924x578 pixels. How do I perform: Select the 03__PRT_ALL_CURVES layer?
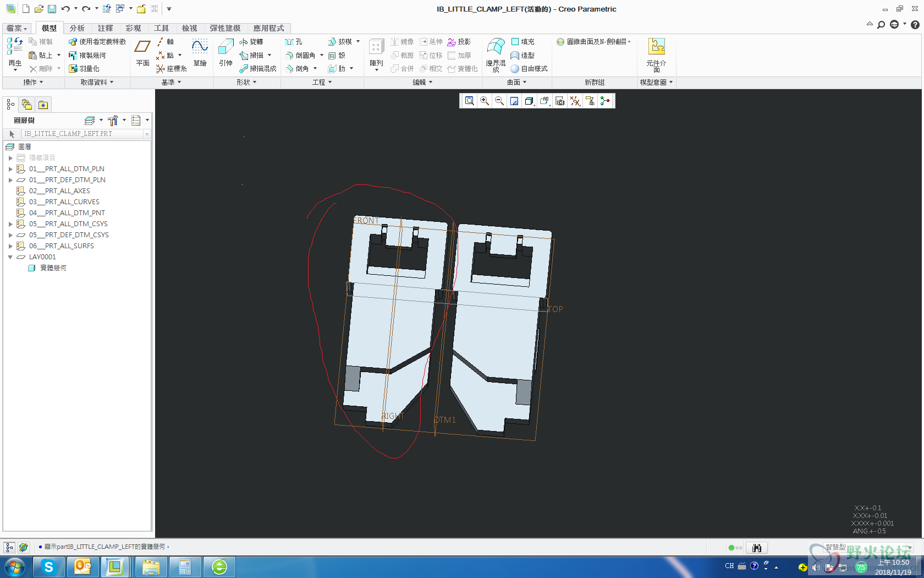click(x=64, y=202)
